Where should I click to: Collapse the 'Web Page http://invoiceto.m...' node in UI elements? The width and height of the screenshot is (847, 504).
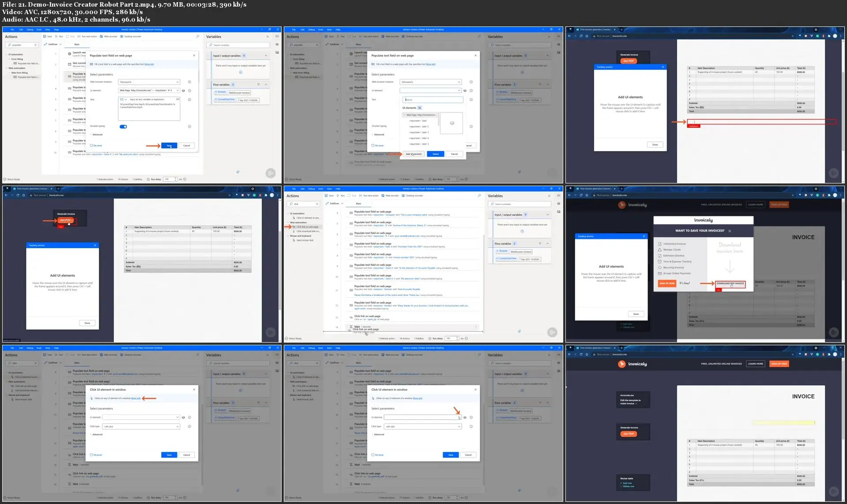404,115
